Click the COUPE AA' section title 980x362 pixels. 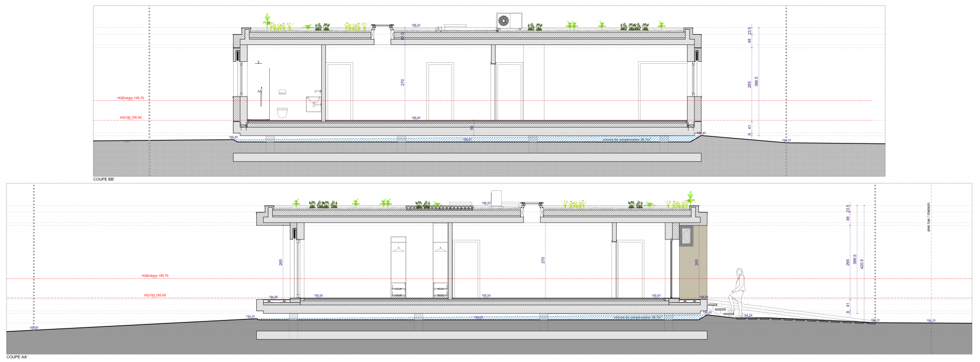click(x=17, y=357)
